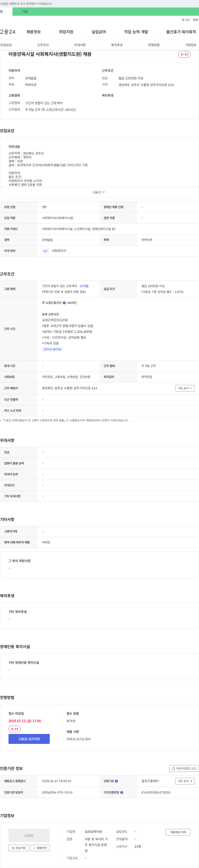The image size is (199, 868).
Task: Click 월급 220만원 이상 in 임금 조건 row
Action: coord(153,286)
